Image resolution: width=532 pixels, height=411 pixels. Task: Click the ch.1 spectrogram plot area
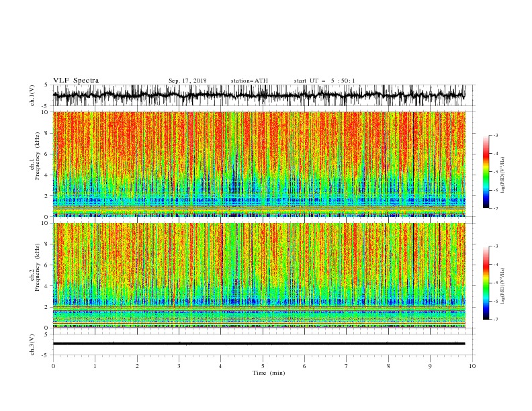pyautogui.click(x=259, y=164)
